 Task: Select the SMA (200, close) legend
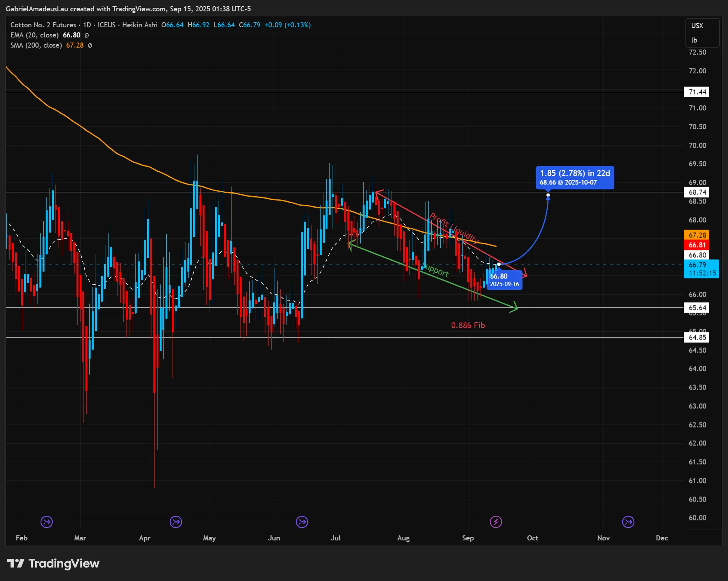click(36, 45)
